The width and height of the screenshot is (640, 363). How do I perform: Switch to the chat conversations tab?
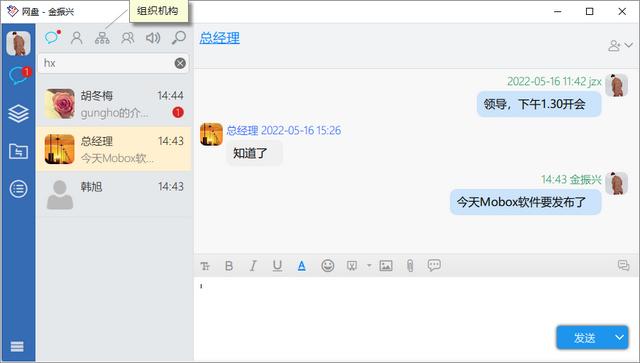coord(52,37)
